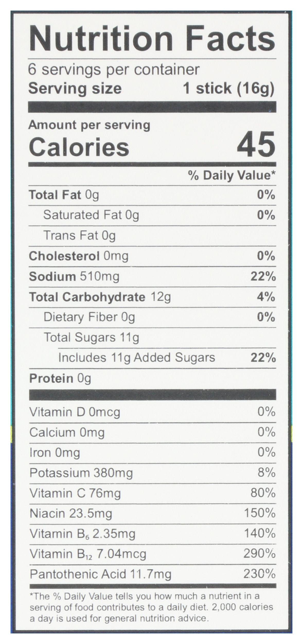The image size is (303, 644).
Task: Select the Saturated Fat 0g line
Action: 91,215
